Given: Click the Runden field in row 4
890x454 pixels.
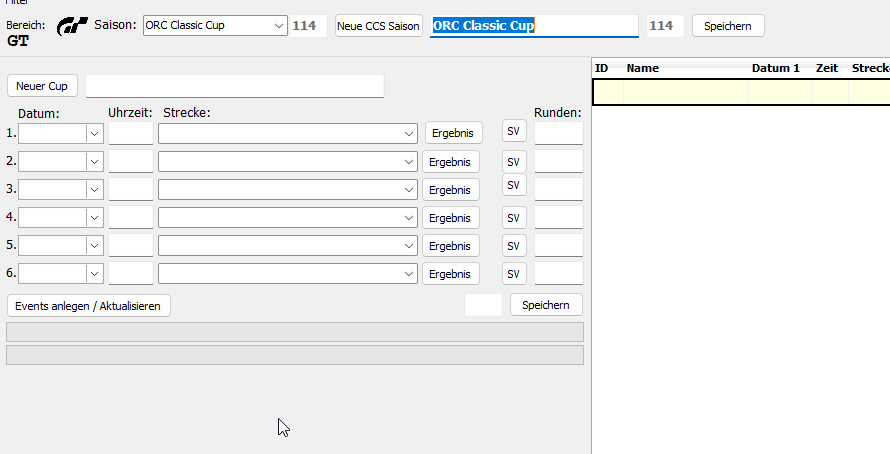Looking at the screenshot, I should [x=558, y=218].
